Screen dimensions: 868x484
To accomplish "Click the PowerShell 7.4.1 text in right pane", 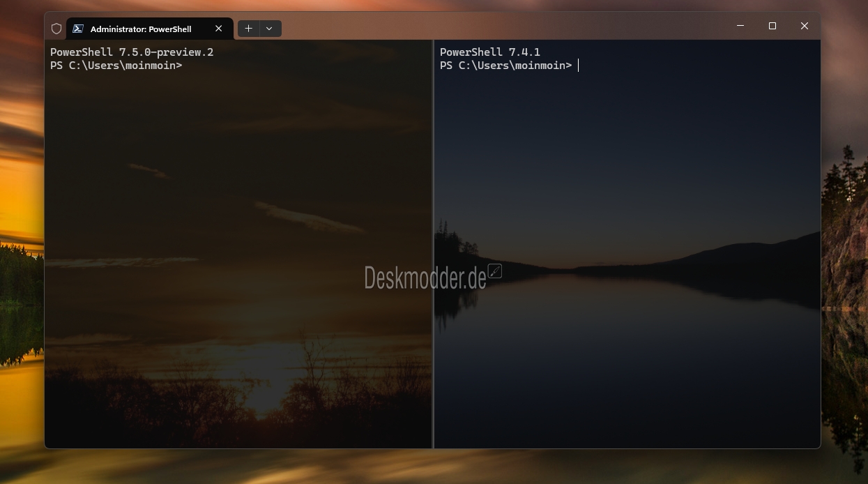I will pyautogui.click(x=490, y=52).
